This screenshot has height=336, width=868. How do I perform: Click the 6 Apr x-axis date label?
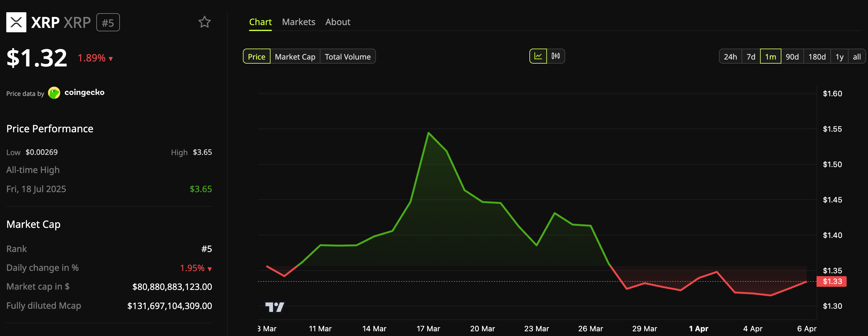click(x=807, y=328)
